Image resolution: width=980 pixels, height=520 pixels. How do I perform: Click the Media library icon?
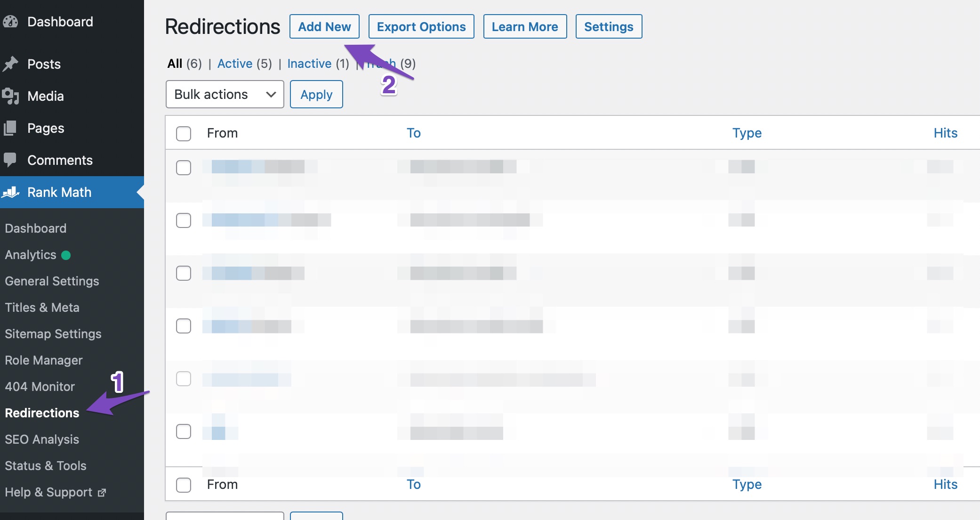click(10, 96)
